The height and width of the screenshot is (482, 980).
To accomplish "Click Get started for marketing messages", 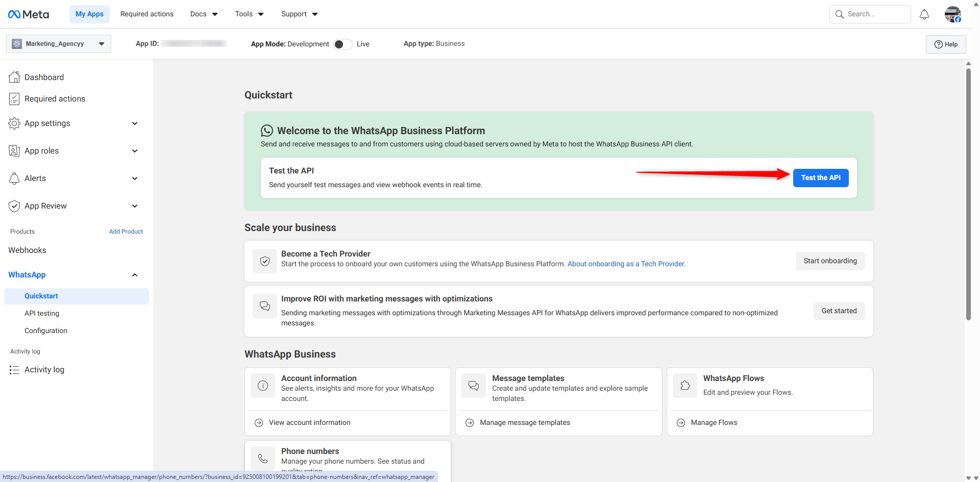I will pos(839,311).
